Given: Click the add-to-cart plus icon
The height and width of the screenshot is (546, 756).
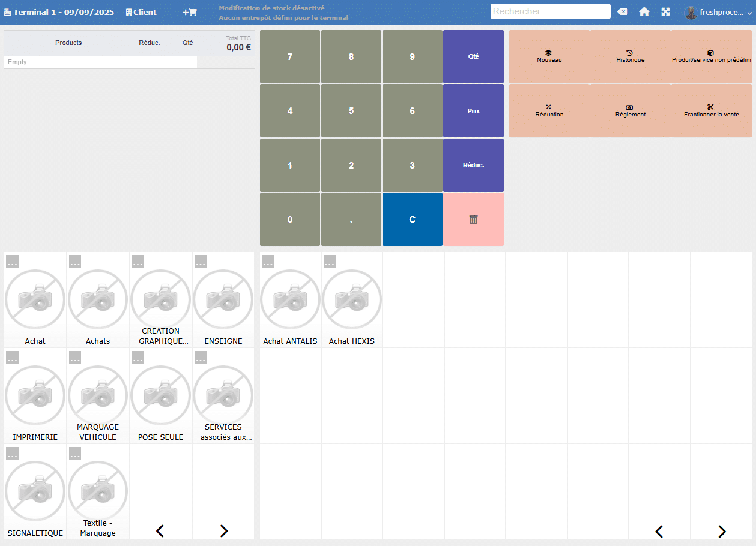Looking at the screenshot, I should pyautogui.click(x=189, y=12).
